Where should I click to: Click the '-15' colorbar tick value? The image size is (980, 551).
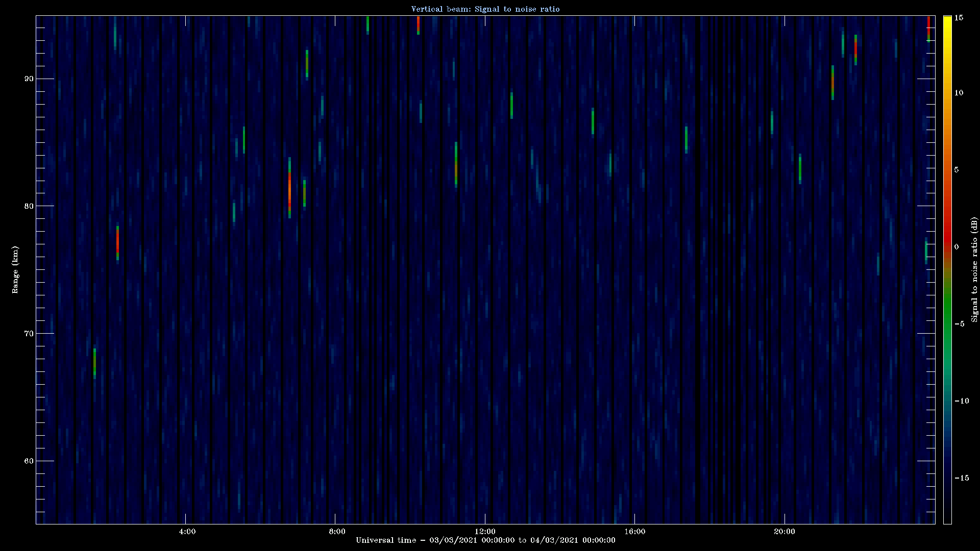tap(962, 478)
